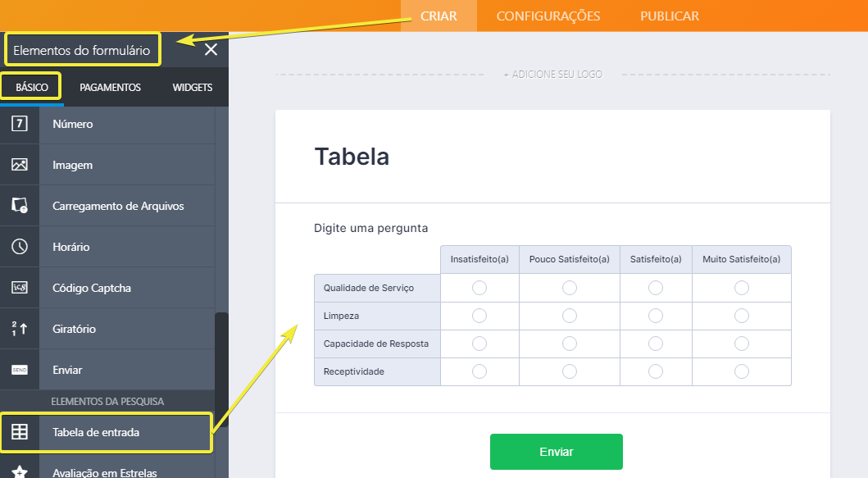Go to the Publicar section
Screen dimensions: 868x478
pyautogui.click(x=670, y=16)
